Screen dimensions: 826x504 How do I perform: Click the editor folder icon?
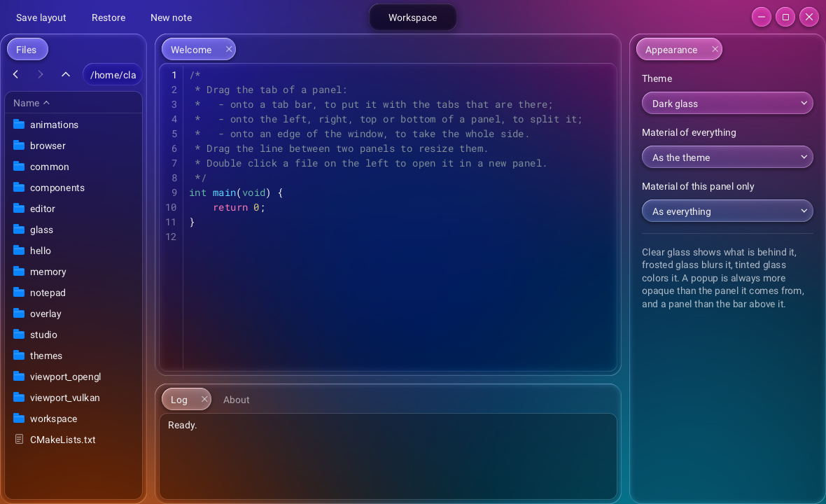[19, 209]
